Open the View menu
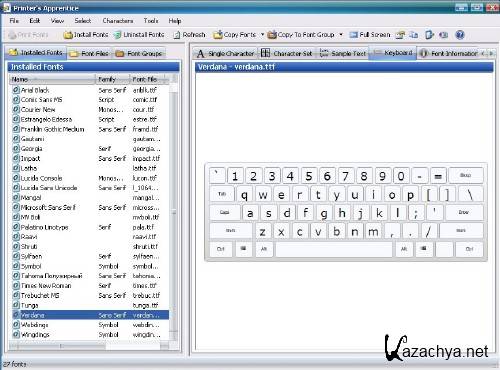The width and height of the screenshot is (500, 370). [57, 21]
